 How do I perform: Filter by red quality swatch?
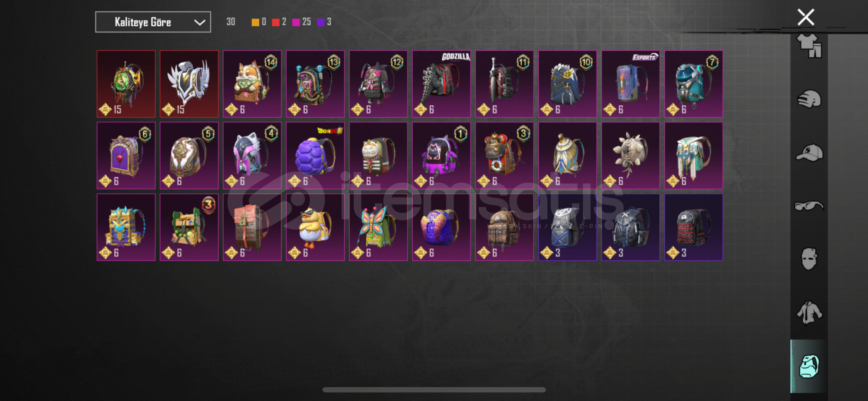click(x=275, y=22)
